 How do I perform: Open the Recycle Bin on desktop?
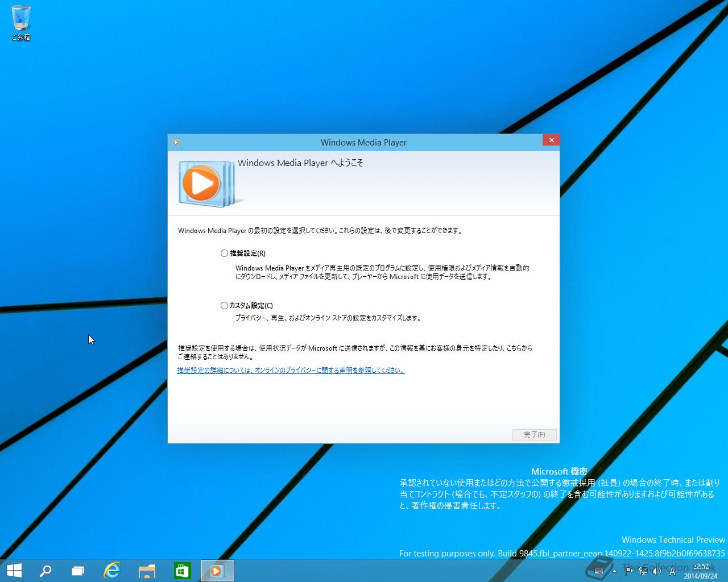(21, 23)
